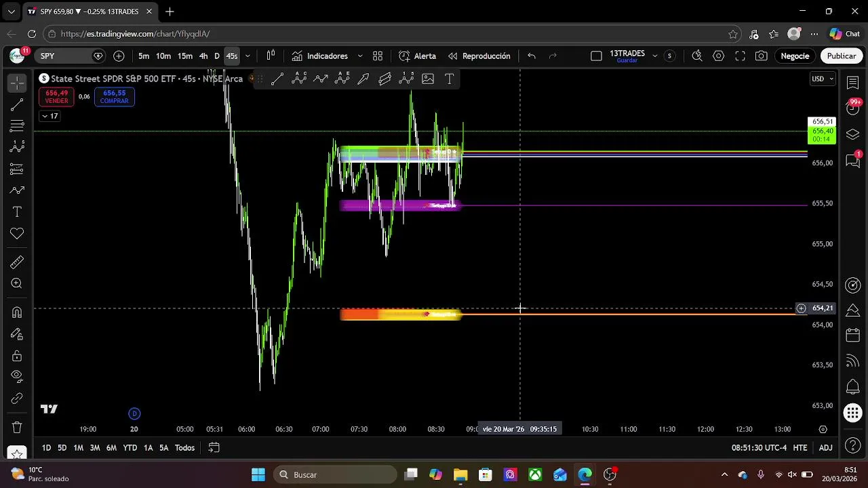
Task: Create an Alerta
Action: [x=417, y=56]
